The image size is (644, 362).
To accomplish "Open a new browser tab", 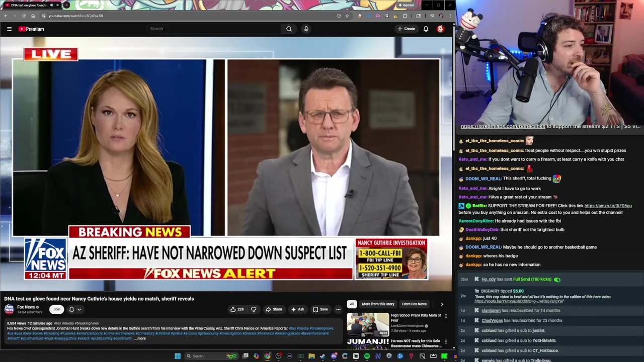I will tap(66, 5).
